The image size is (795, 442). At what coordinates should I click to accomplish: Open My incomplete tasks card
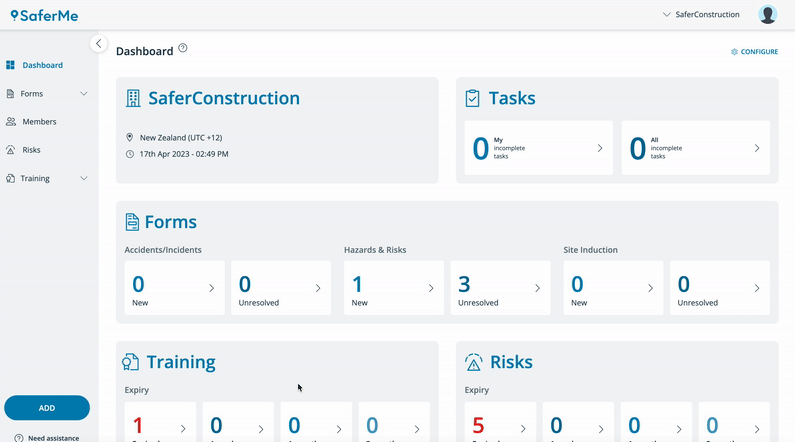538,148
